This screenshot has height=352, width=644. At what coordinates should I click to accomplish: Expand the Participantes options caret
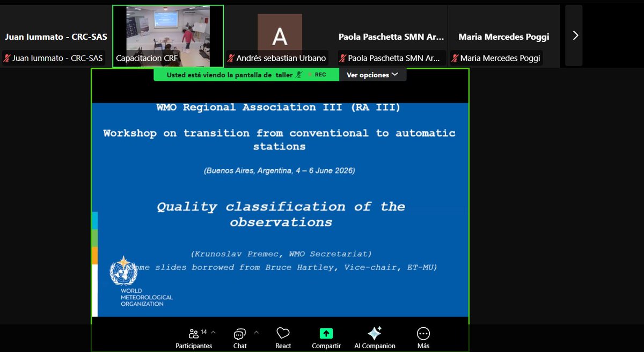(213, 332)
